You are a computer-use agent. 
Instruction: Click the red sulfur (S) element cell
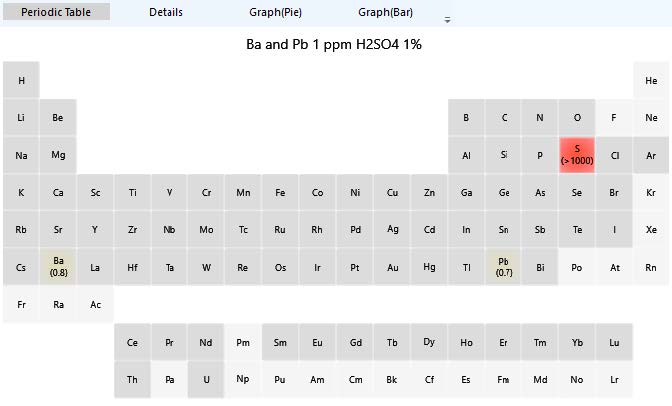pyautogui.click(x=577, y=154)
